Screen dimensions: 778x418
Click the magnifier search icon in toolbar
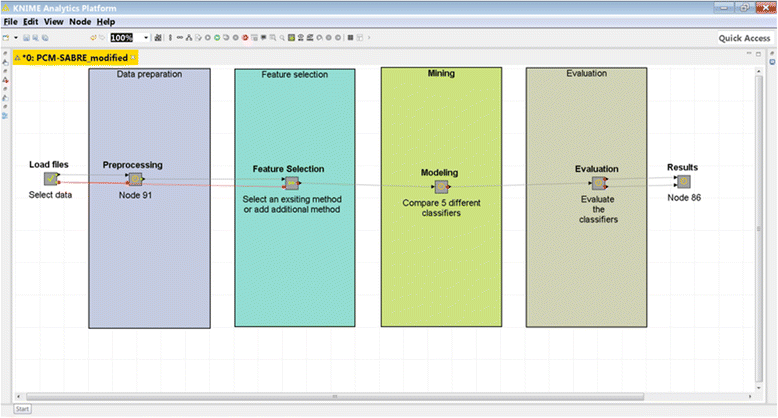tap(282, 38)
